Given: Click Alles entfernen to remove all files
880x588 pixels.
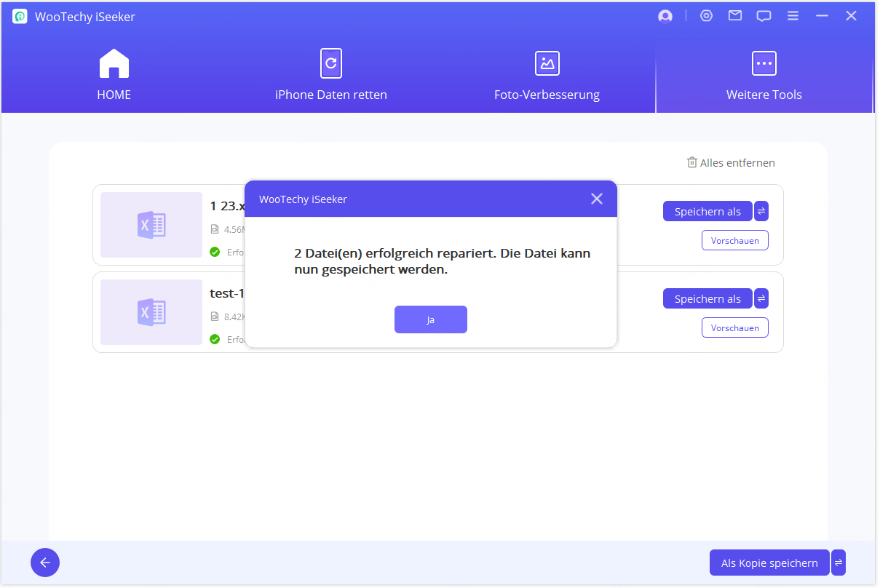Looking at the screenshot, I should tap(731, 163).
